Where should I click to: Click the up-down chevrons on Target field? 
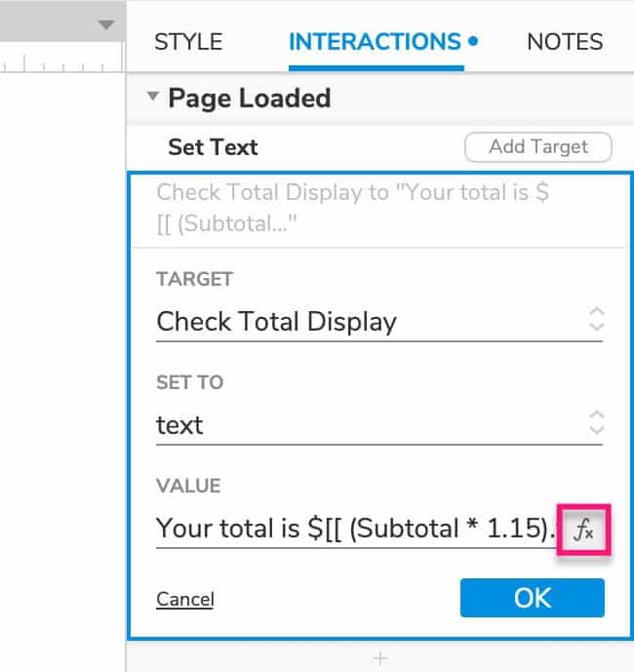597,319
